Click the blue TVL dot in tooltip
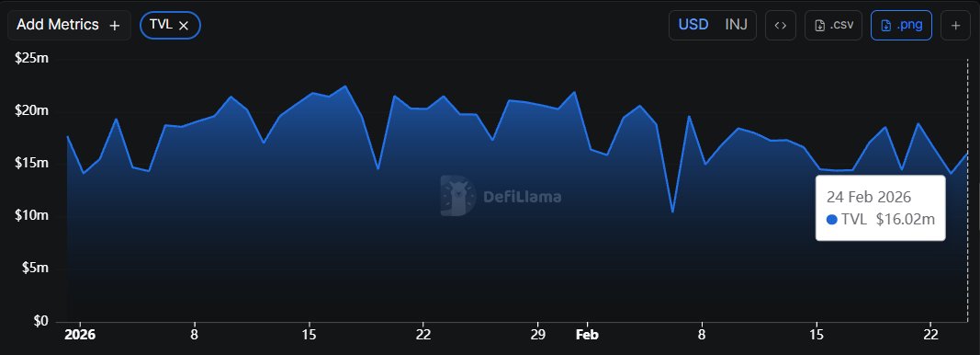The image size is (980, 355). coord(832,219)
